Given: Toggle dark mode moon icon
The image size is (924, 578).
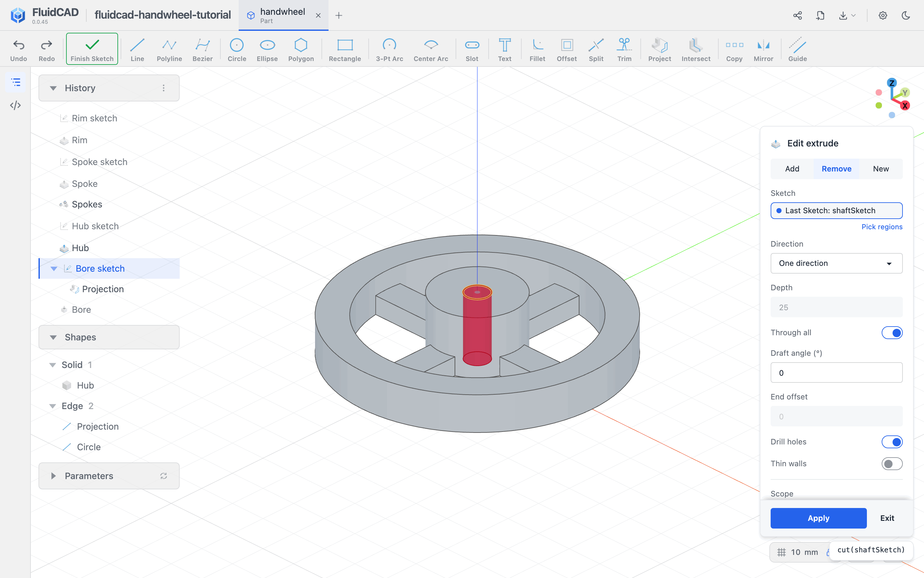Looking at the screenshot, I should [906, 15].
